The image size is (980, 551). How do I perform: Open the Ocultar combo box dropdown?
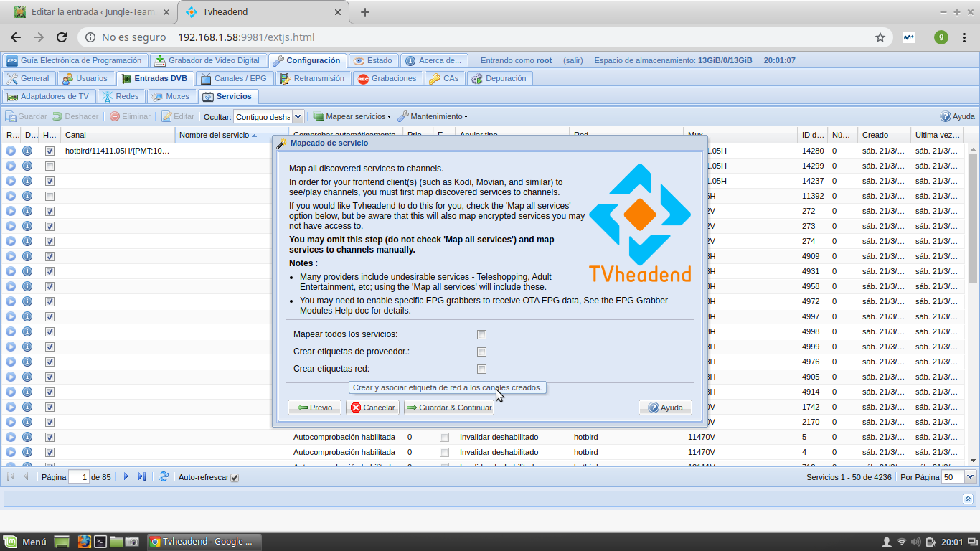pos(298,116)
